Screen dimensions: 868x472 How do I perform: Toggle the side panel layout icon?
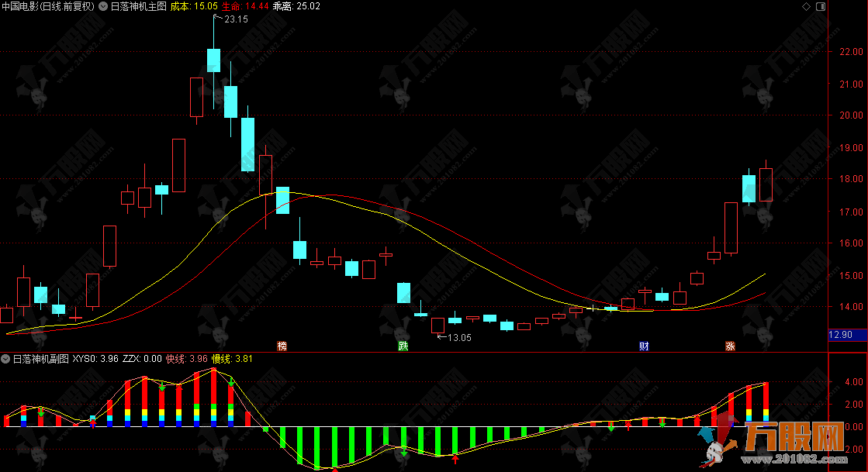pyautogui.click(x=821, y=7)
